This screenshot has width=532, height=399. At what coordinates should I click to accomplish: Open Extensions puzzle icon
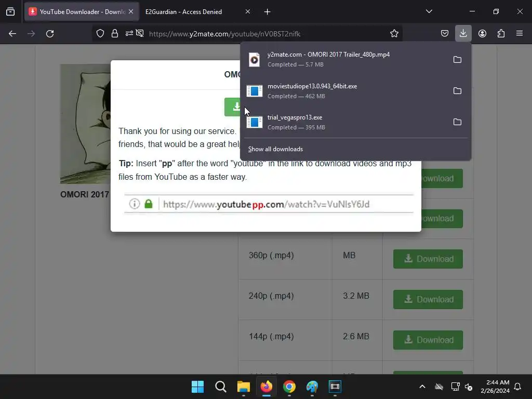(501, 34)
